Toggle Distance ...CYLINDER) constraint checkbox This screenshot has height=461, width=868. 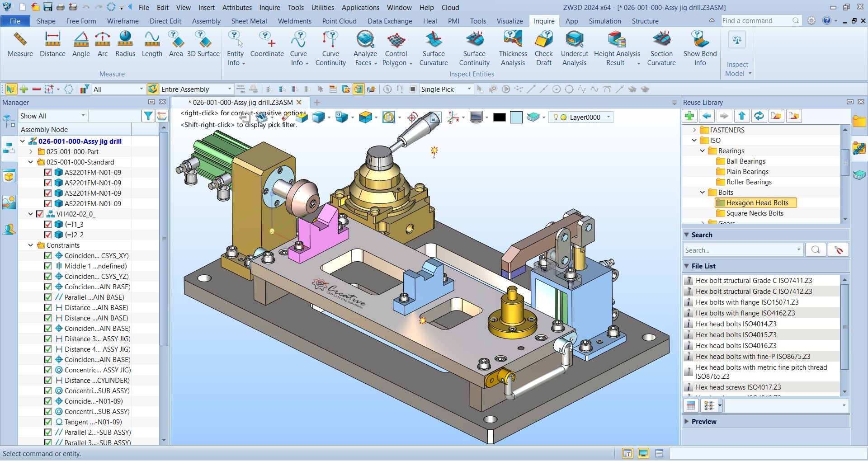click(48, 380)
